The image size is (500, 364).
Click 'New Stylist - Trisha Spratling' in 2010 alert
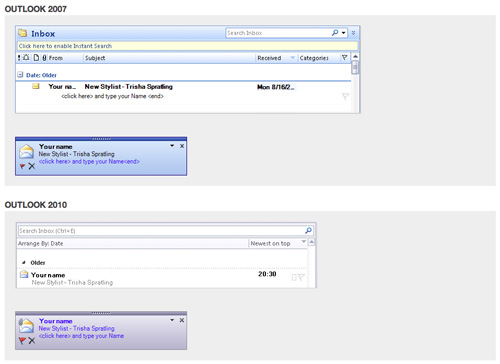click(76, 328)
